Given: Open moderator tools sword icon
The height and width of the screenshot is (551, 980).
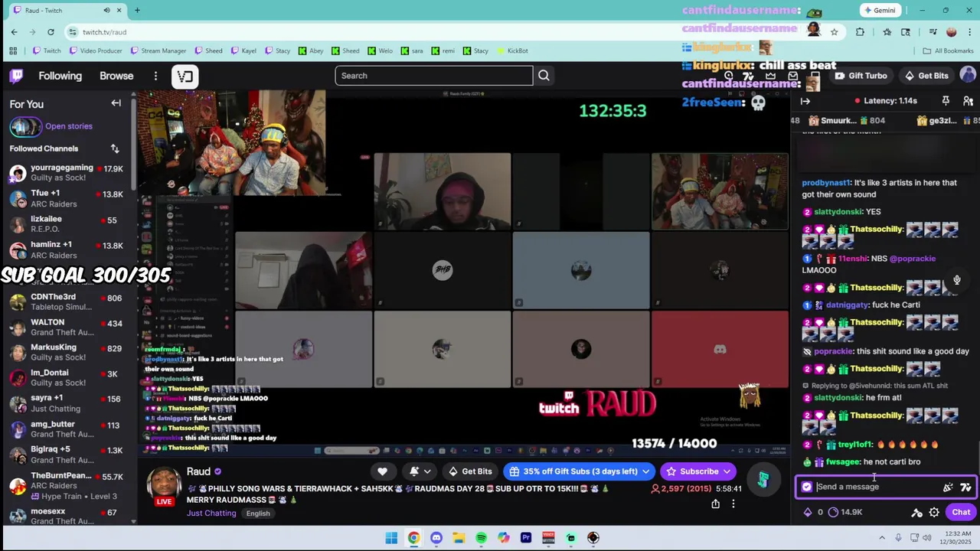Looking at the screenshot, I should click(x=916, y=513).
